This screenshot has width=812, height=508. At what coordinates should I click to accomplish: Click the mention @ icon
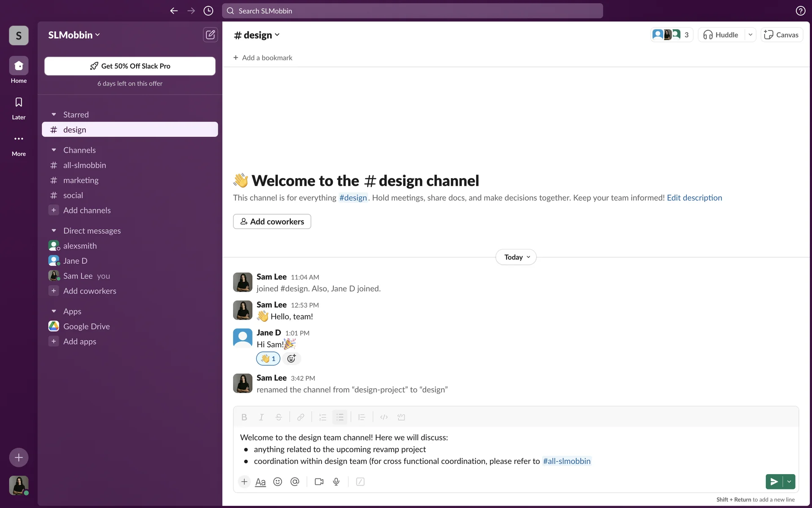(295, 482)
